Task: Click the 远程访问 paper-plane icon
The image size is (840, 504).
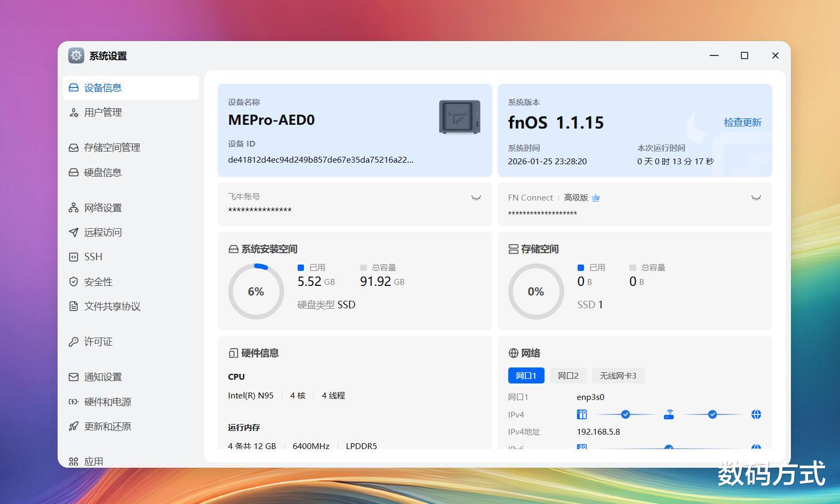Action: pyautogui.click(x=74, y=232)
